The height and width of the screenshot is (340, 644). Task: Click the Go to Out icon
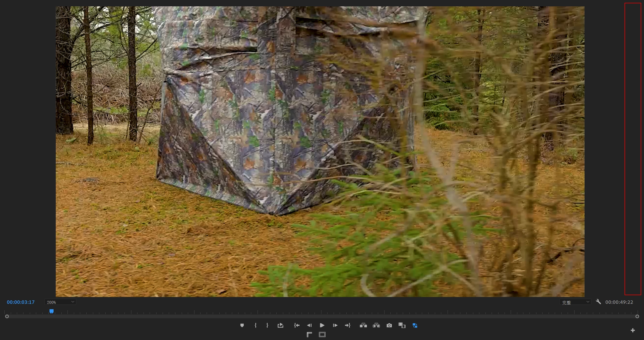coord(348,325)
